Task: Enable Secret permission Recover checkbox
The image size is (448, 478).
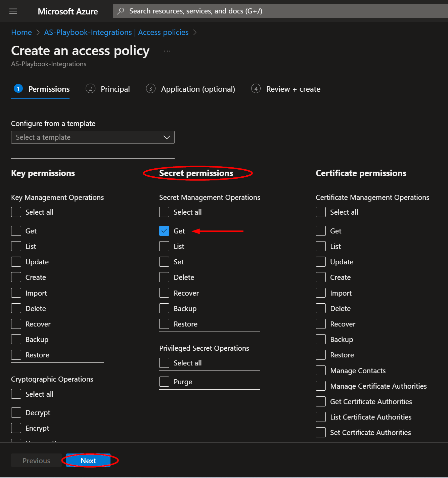Action: [164, 293]
